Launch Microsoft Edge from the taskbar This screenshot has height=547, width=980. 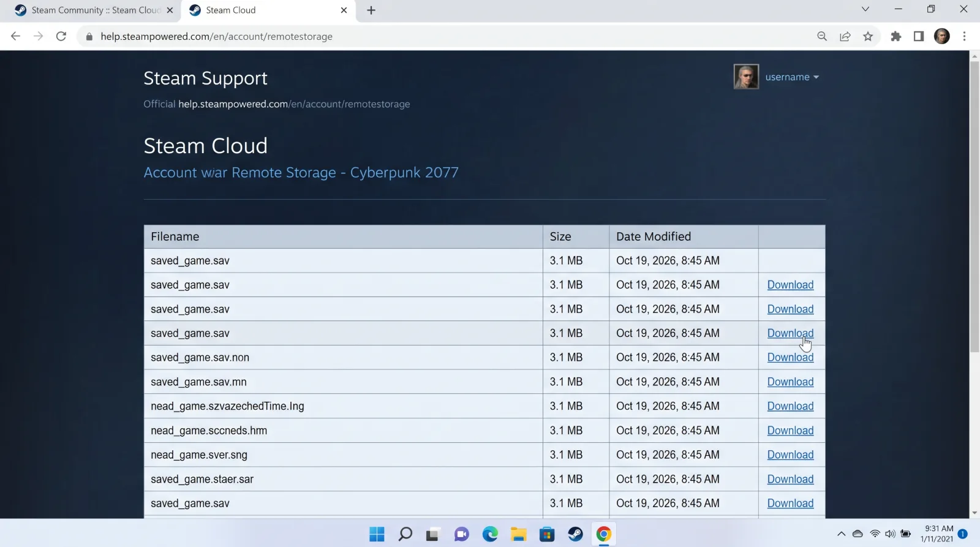coord(490,534)
